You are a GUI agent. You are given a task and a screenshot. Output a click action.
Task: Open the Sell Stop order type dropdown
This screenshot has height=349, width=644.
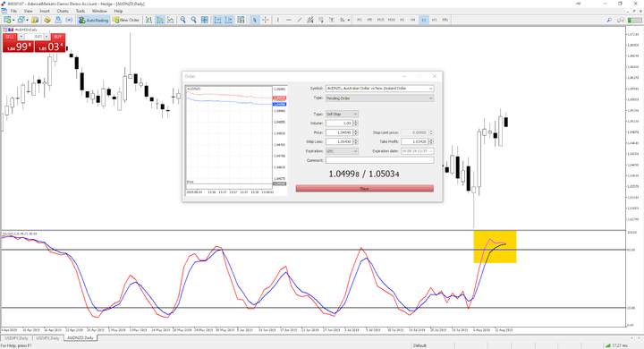342,114
